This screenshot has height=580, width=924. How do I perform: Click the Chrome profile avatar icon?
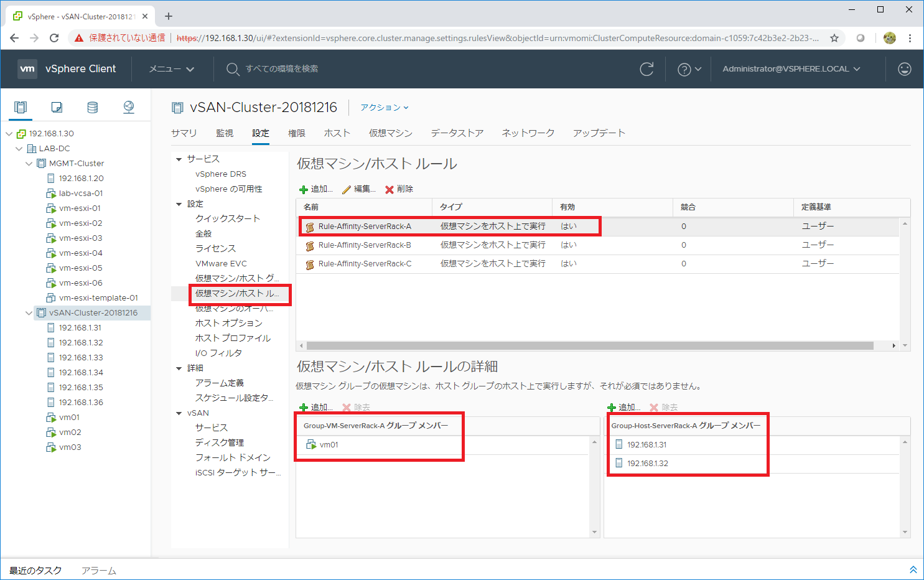890,38
